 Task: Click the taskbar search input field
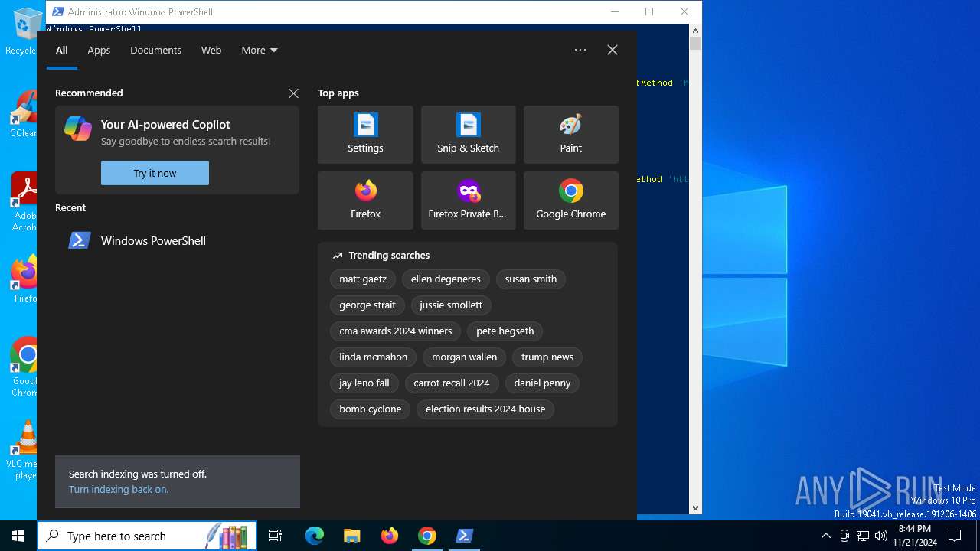[147, 536]
